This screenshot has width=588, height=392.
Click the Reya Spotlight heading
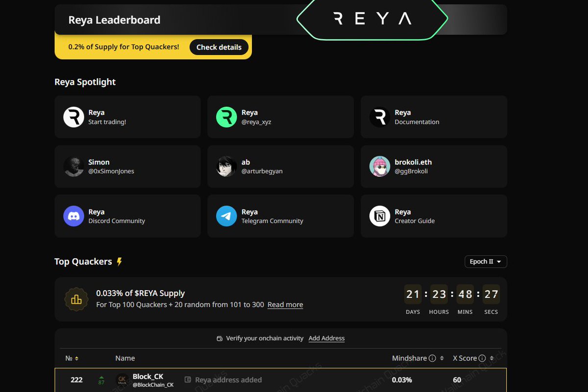click(85, 82)
